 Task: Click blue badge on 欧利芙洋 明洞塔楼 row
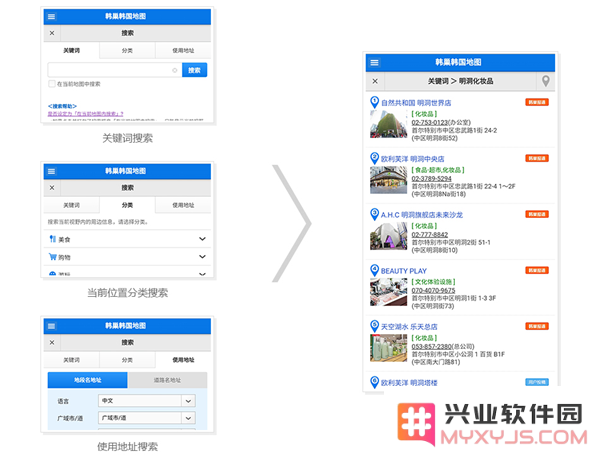pyautogui.click(x=537, y=382)
